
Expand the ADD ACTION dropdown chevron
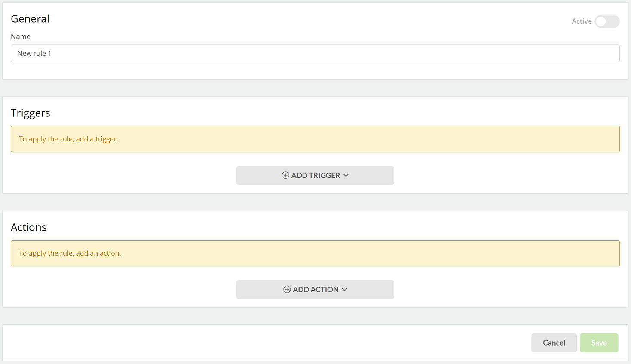[344, 290]
